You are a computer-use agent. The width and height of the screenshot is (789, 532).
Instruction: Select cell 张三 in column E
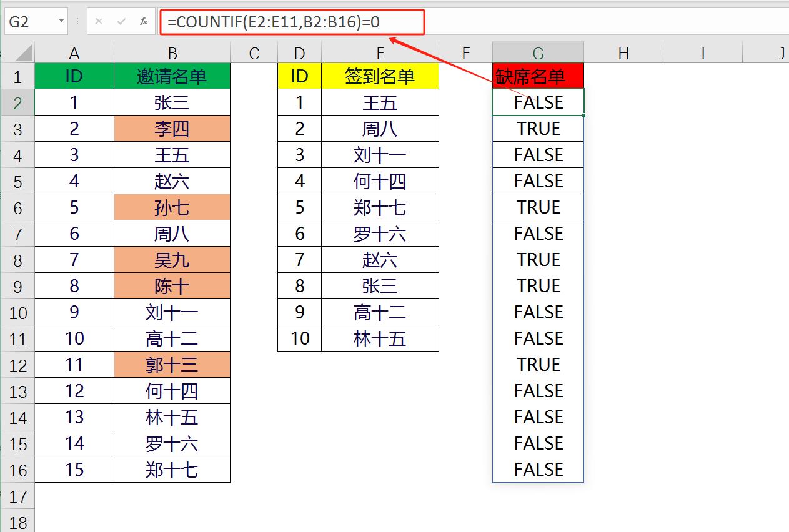pos(380,286)
